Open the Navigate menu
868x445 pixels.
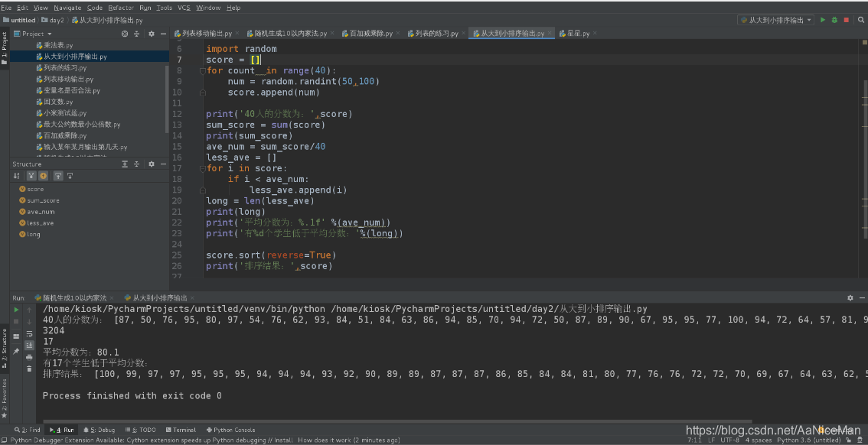68,8
